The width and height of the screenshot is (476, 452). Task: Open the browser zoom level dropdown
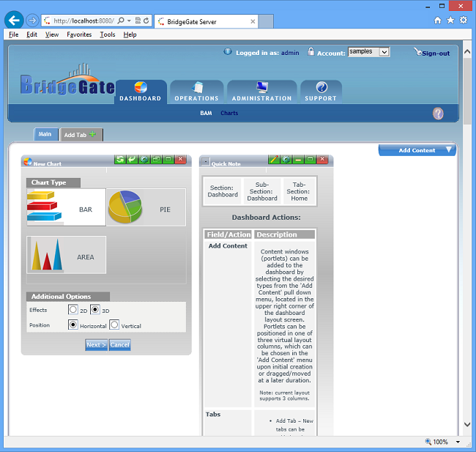click(458, 442)
